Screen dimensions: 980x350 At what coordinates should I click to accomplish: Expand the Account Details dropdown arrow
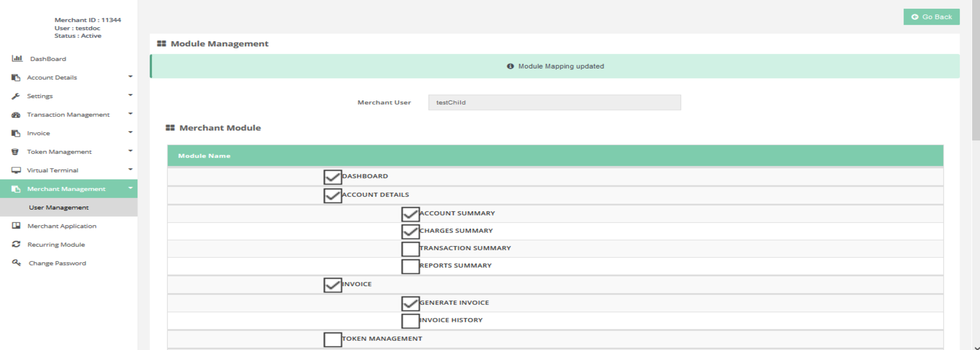(x=130, y=77)
